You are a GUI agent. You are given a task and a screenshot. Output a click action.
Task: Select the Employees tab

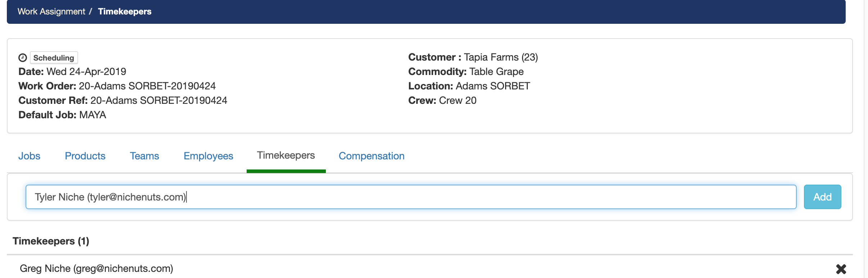(208, 156)
